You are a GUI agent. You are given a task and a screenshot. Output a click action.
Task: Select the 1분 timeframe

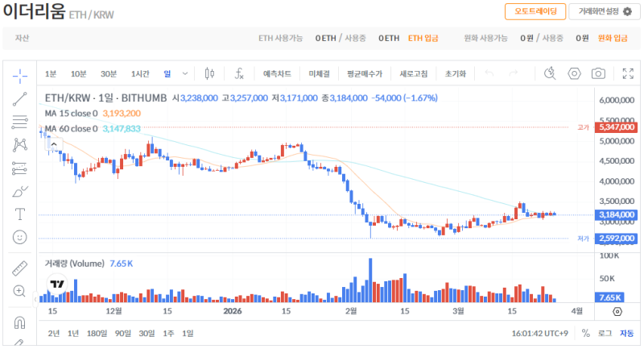tap(51, 73)
